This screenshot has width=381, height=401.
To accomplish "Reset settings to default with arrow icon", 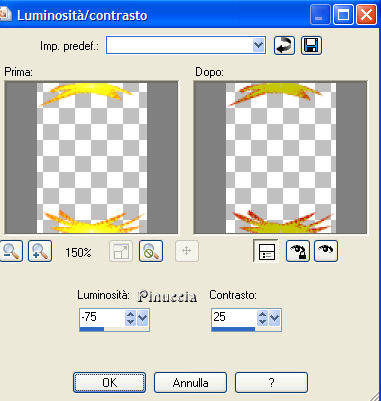I will pos(284,45).
